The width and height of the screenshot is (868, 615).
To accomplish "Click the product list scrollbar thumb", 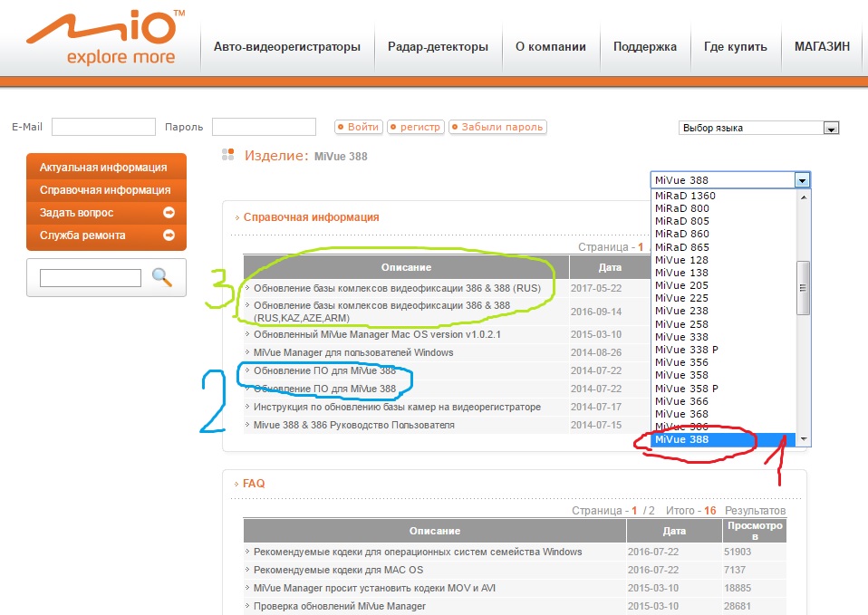I will pos(801,287).
